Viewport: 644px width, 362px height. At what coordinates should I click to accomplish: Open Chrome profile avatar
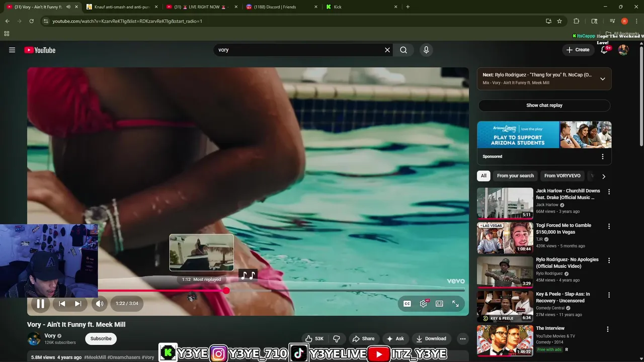tap(624, 21)
